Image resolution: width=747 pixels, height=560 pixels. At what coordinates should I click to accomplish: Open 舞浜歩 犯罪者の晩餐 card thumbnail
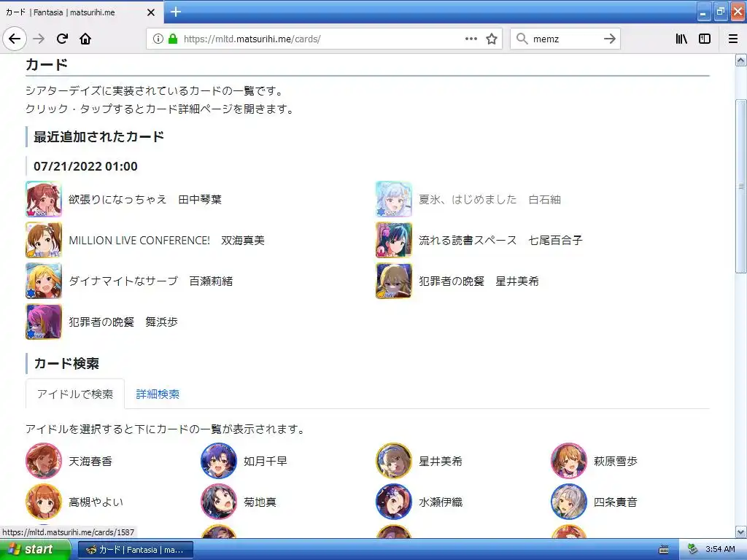[43, 322]
